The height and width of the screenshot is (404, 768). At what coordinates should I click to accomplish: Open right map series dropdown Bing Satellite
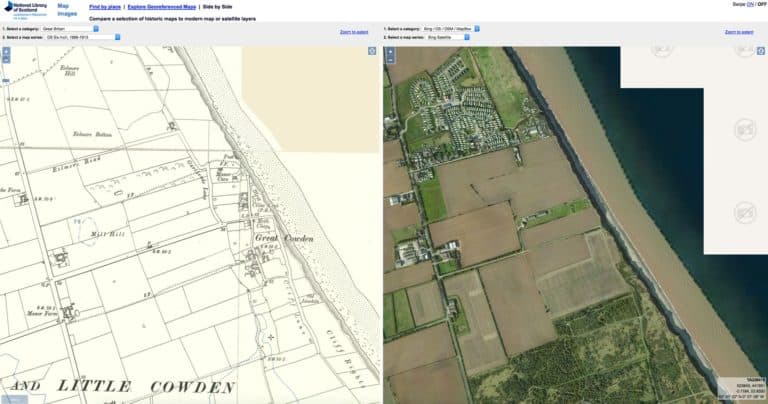448,37
